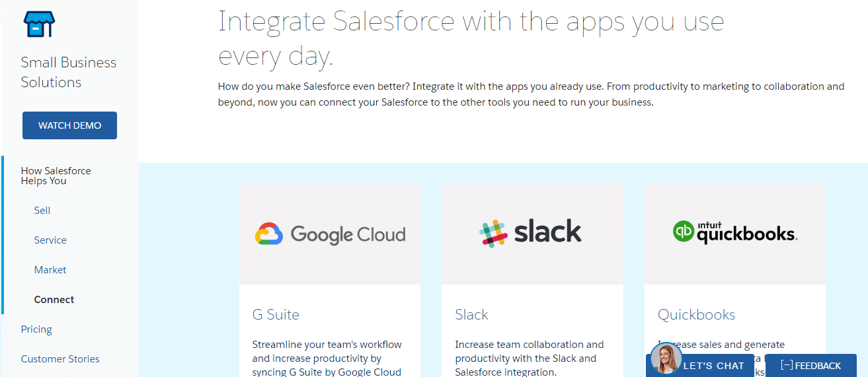Click the chat agent avatar photo
Image resolution: width=868 pixels, height=377 pixels.
666,359
